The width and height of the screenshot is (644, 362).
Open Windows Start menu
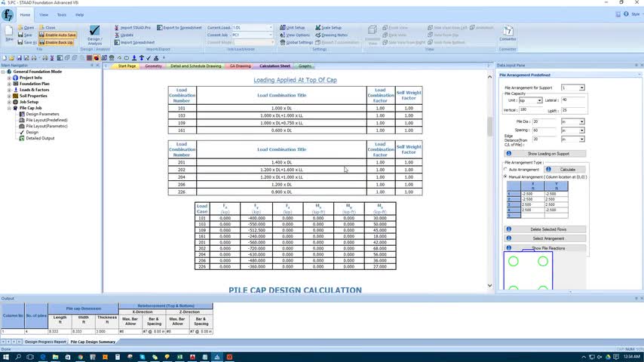6,357
